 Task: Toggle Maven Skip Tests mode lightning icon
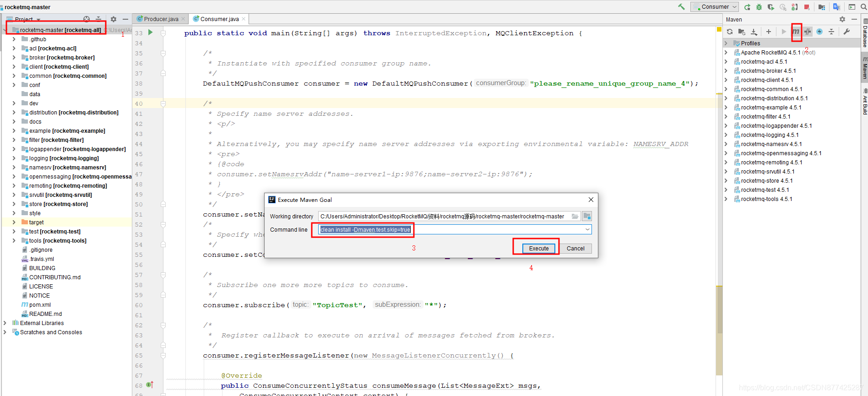click(x=819, y=32)
